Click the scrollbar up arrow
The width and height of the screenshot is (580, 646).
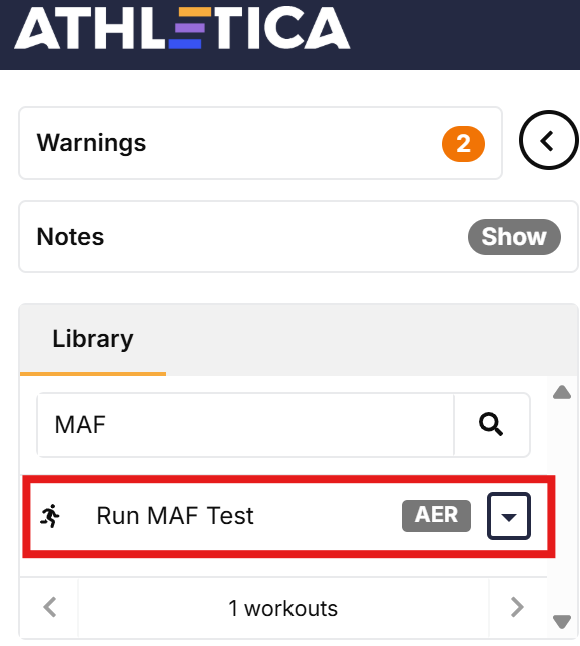click(x=562, y=392)
